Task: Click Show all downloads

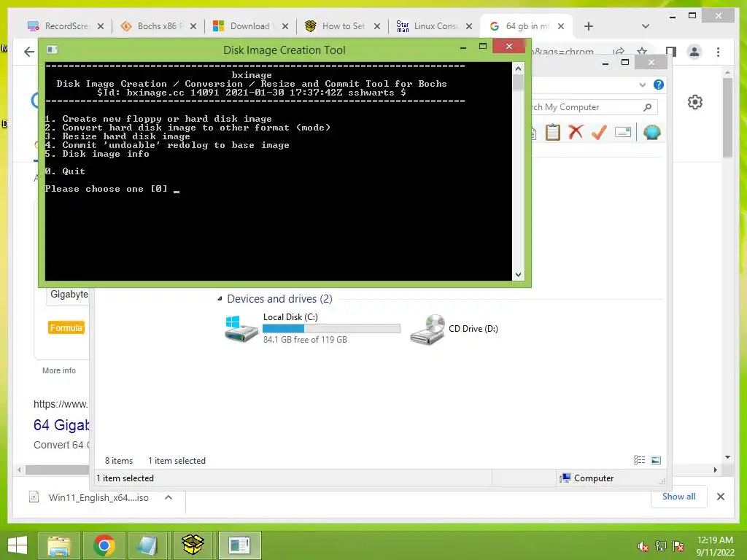Action: point(679,496)
